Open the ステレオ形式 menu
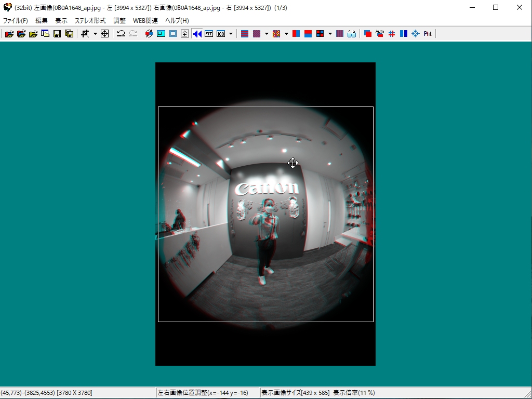 [90, 21]
